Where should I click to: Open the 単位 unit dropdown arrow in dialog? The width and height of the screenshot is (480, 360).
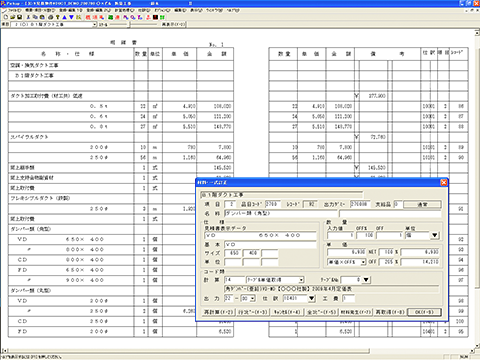click(x=434, y=235)
